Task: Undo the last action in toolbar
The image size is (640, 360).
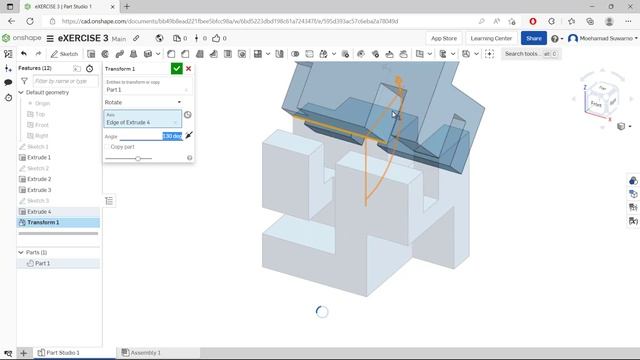Action: [x=24, y=54]
